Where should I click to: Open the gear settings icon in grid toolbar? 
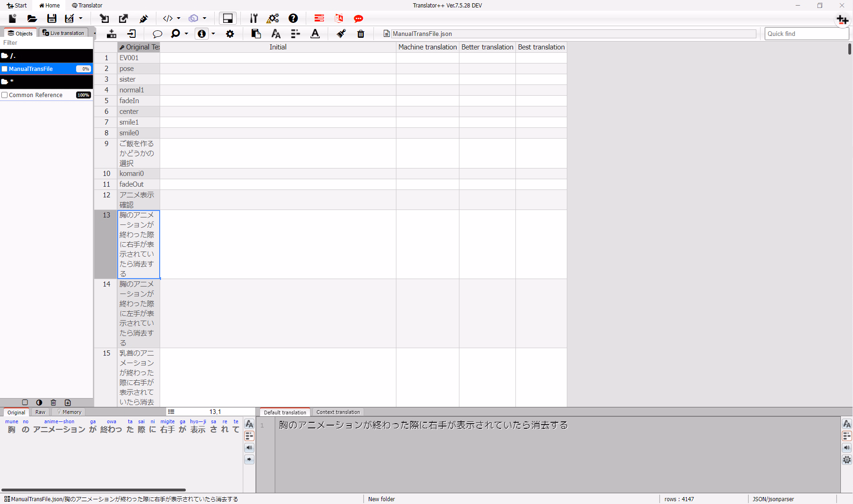(x=230, y=34)
